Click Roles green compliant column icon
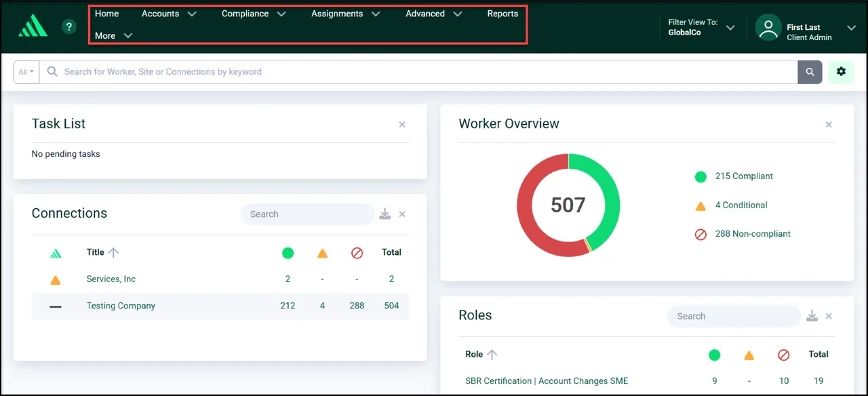 pyautogui.click(x=714, y=355)
